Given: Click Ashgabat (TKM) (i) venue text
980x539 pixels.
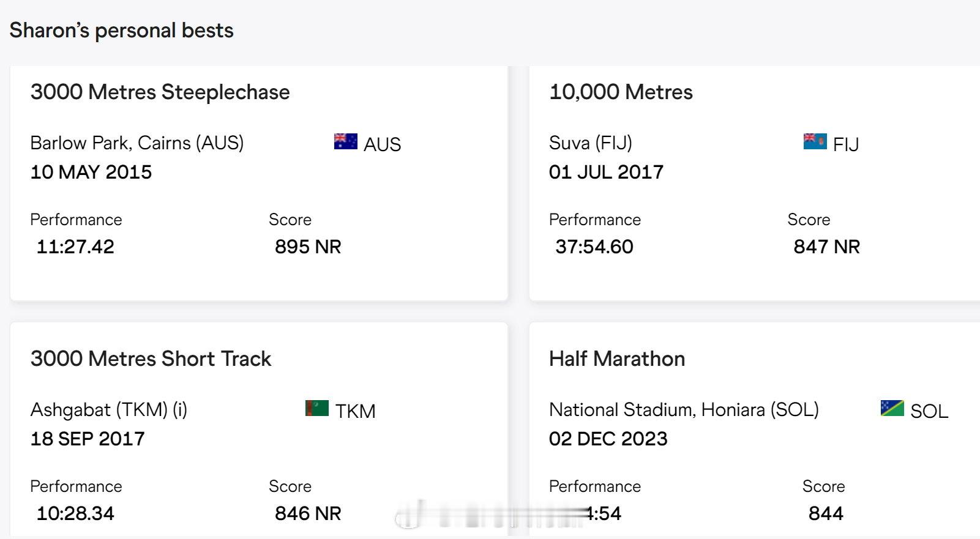Looking at the screenshot, I should (x=109, y=409).
